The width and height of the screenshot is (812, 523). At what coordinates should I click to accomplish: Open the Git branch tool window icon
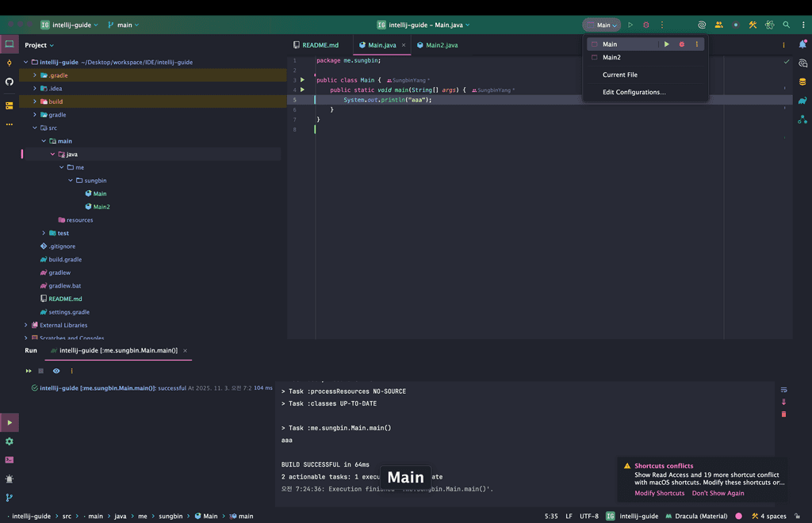coord(10,498)
